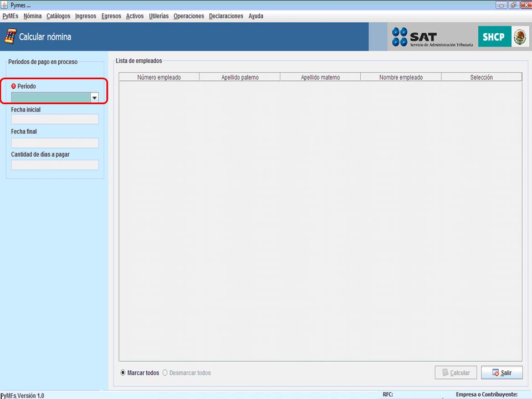Open the Nómina menu
Image resolution: width=532 pixels, height=399 pixels.
click(33, 16)
